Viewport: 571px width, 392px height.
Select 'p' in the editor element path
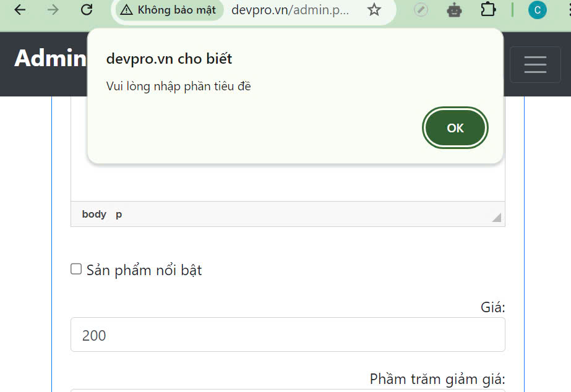[x=119, y=214]
